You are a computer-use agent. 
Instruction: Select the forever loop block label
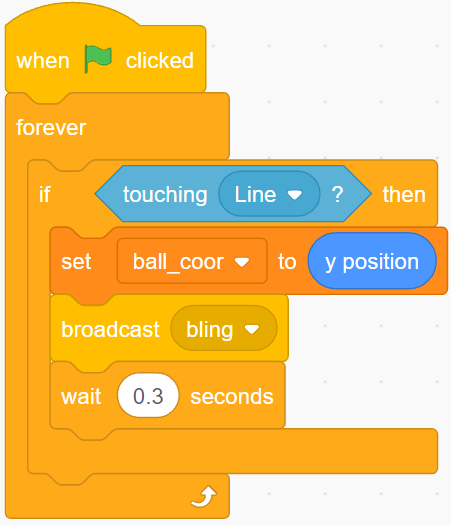click(x=51, y=128)
